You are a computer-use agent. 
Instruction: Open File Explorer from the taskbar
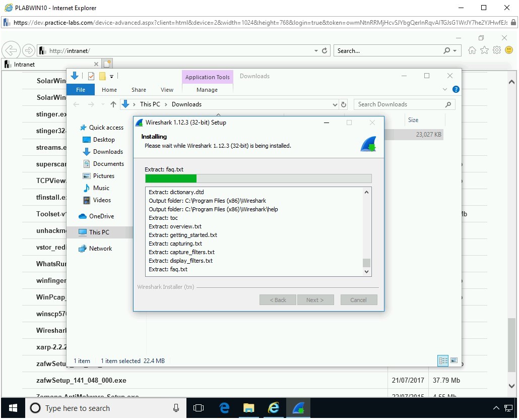(x=249, y=408)
